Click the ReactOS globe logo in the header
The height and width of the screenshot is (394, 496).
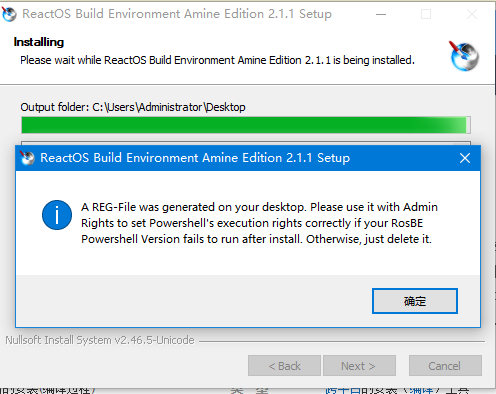tap(464, 56)
